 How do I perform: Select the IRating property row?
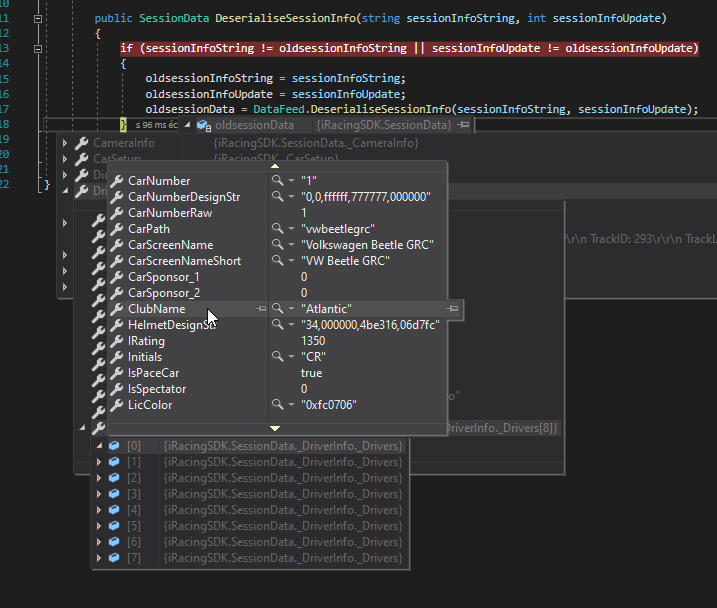pyautogui.click(x=278, y=341)
